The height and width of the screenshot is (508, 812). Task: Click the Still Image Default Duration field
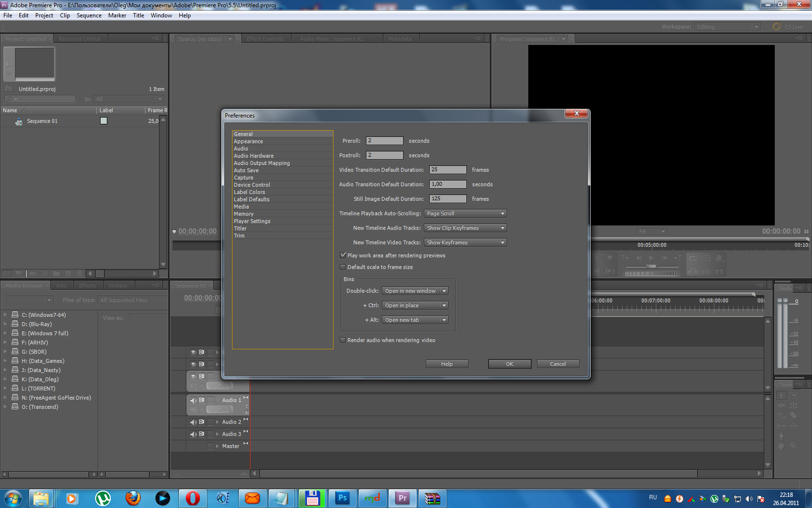[448, 199]
